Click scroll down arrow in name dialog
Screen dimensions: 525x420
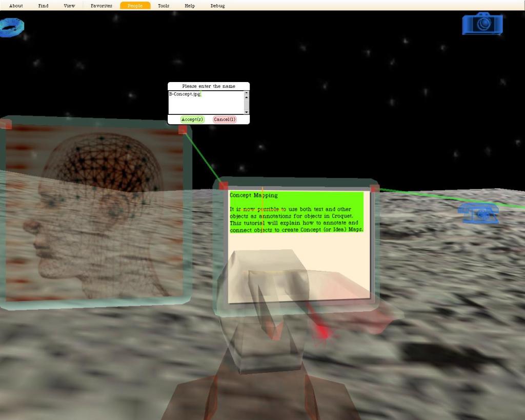247,112
